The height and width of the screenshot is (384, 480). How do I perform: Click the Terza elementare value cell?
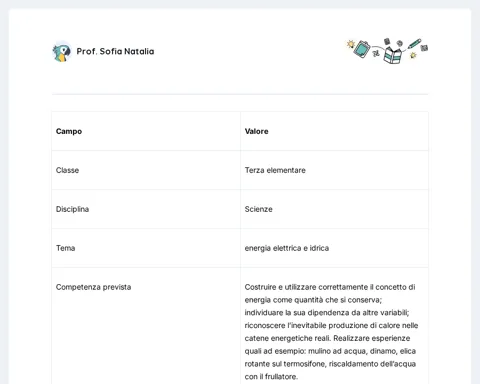click(334, 170)
